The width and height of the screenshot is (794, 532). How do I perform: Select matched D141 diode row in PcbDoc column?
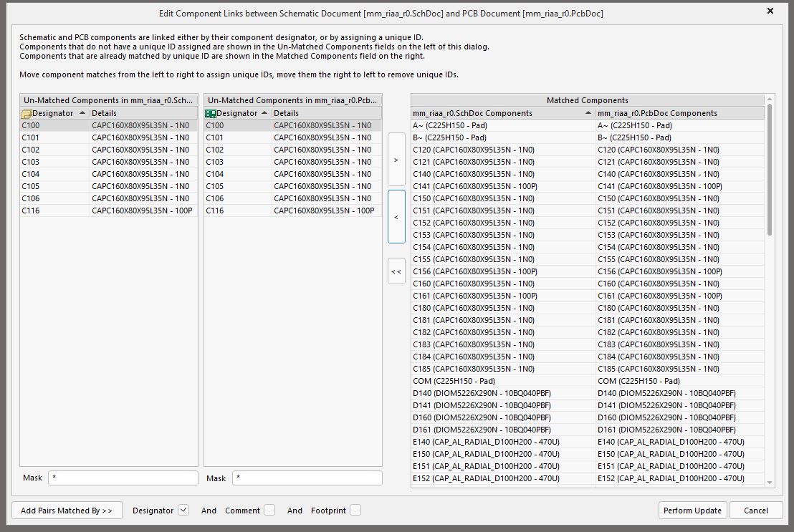coord(679,405)
